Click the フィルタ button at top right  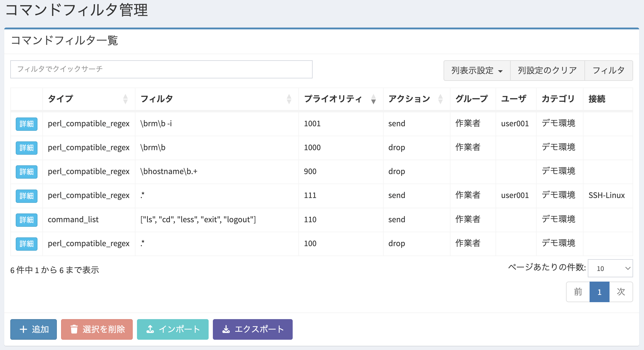608,71
